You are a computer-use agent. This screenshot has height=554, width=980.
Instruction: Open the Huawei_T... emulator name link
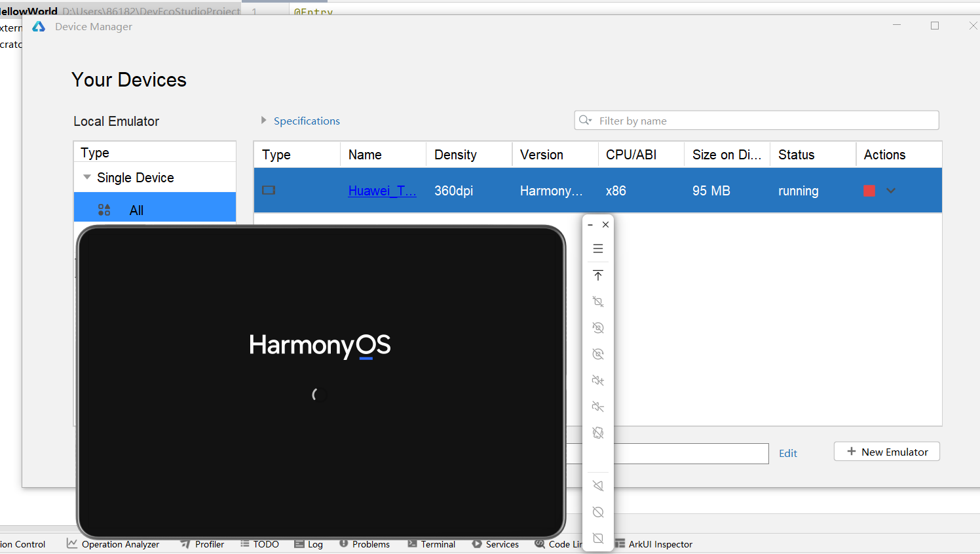pos(382,191)
